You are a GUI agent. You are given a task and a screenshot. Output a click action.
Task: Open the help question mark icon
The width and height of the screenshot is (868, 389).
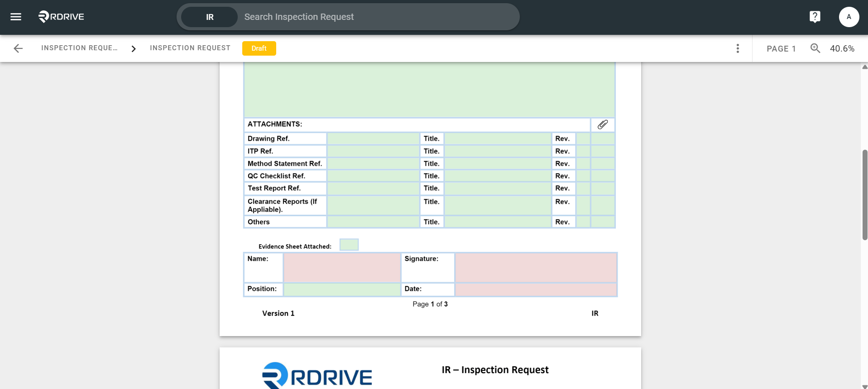click(815, 17)
